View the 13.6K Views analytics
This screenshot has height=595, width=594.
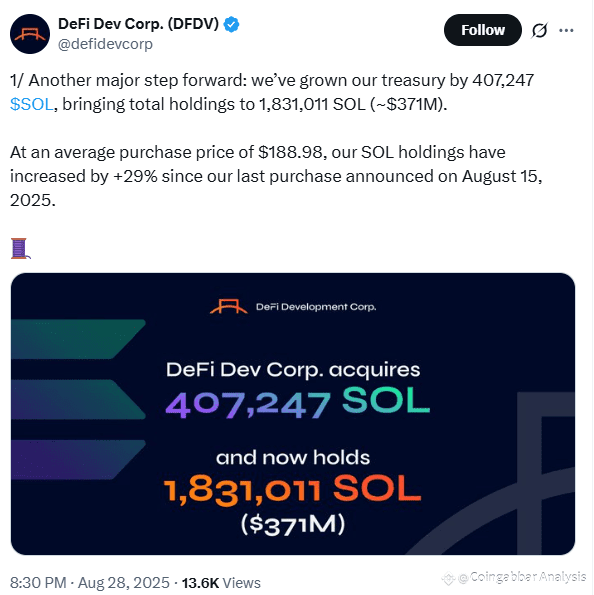[x=221, y=582]
